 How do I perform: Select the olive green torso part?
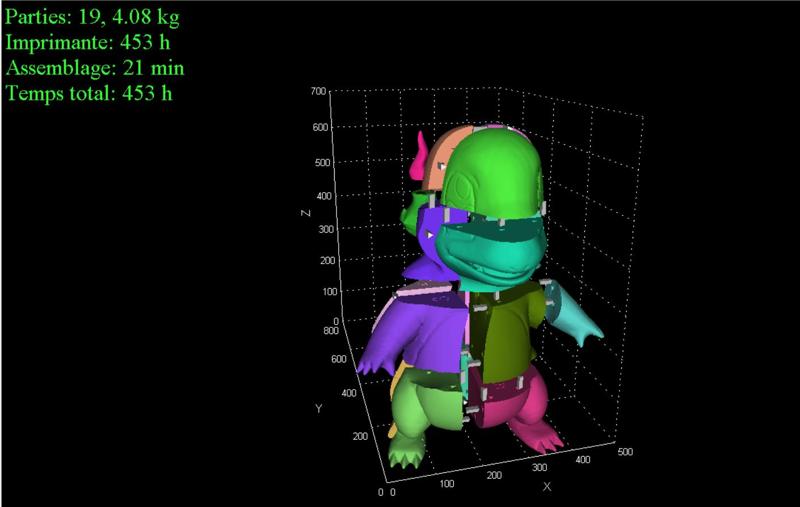tap(505, 334)
